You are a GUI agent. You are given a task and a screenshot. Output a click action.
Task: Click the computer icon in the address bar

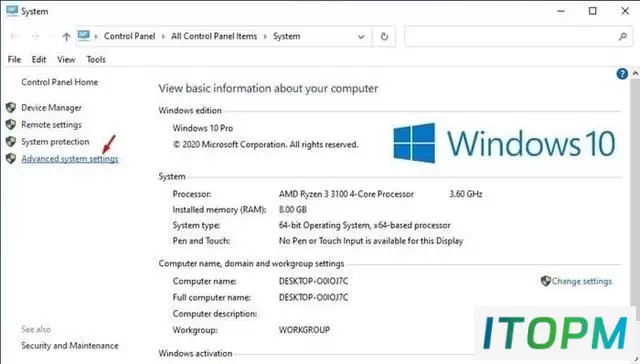tap(84, 36)
